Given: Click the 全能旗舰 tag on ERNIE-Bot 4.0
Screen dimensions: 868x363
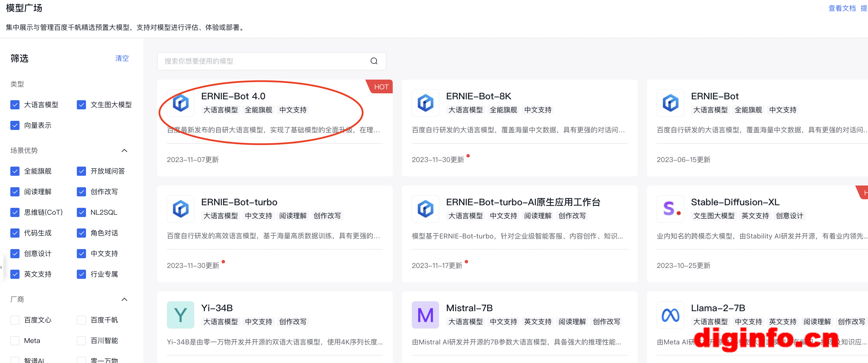Looking at the screenshot, I should [259, 110].
